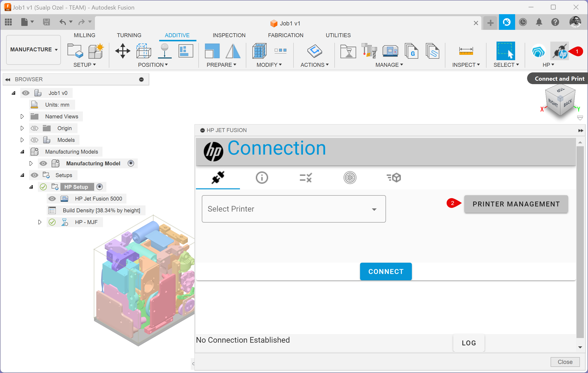588x373 pixels.
Task: Switch to the MILLING ribbon tab
Action: click(x=84, y=35)
